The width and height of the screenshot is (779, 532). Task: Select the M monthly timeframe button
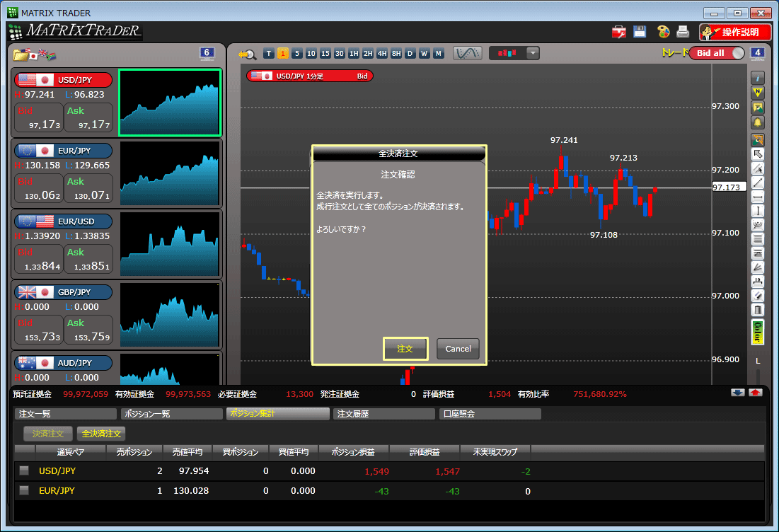coord(439,54)
